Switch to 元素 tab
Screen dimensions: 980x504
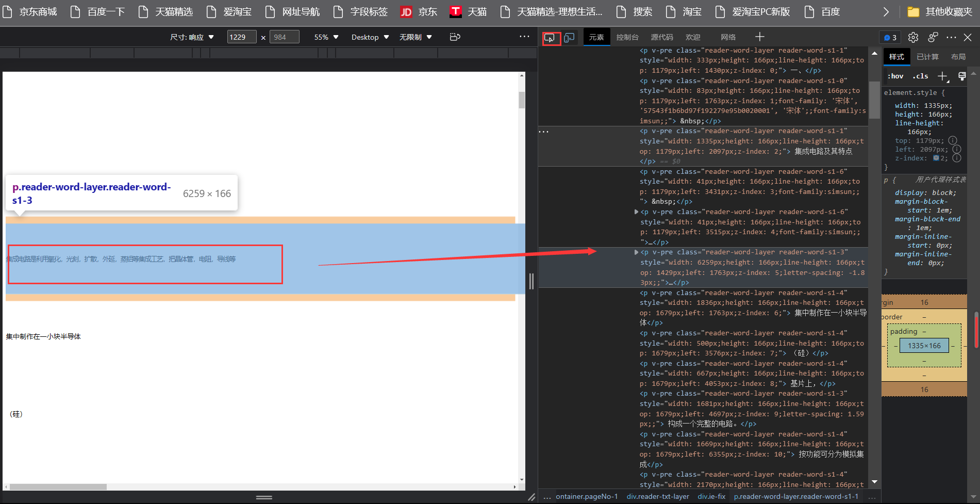(x=596, y=37)
